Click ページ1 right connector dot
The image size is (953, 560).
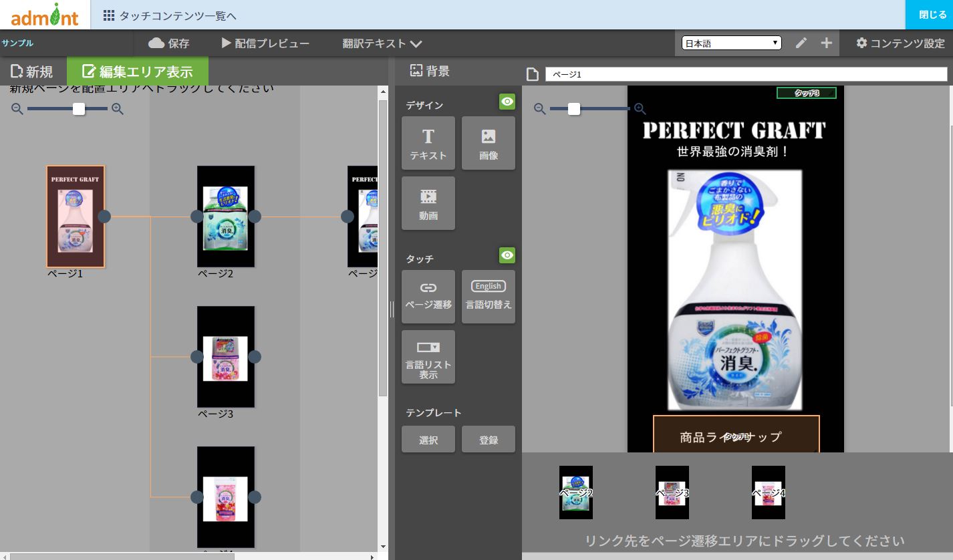104,217
